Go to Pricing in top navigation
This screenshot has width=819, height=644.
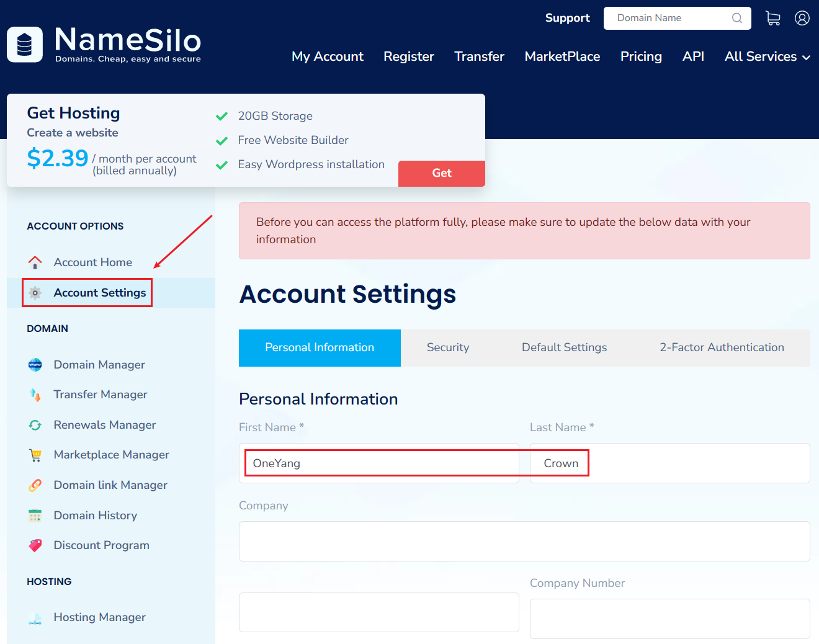640,56
